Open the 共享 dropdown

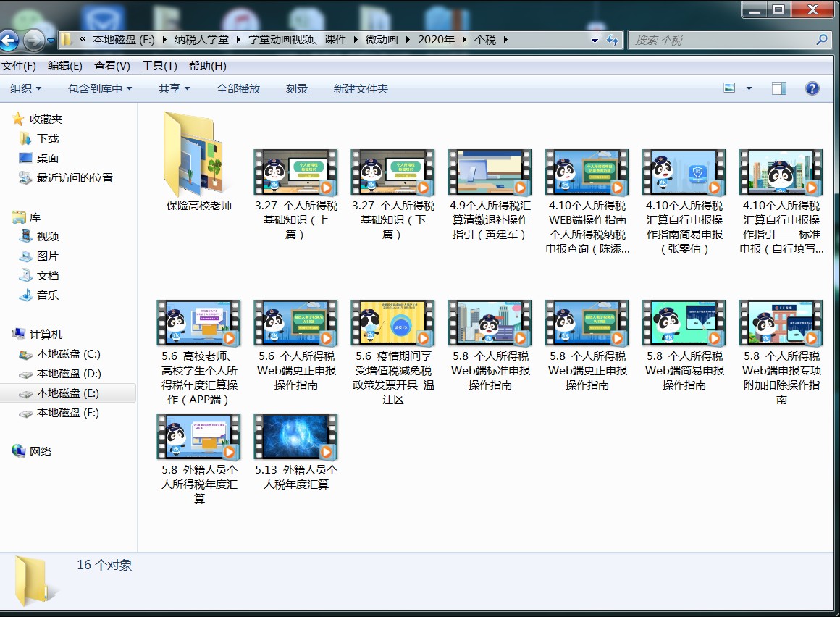point(174,88)
